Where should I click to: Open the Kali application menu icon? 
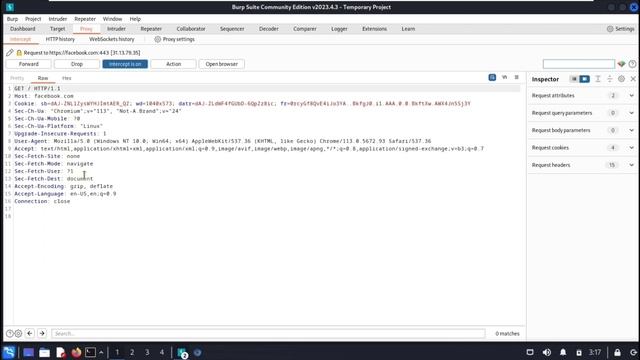tap(9, 352)
